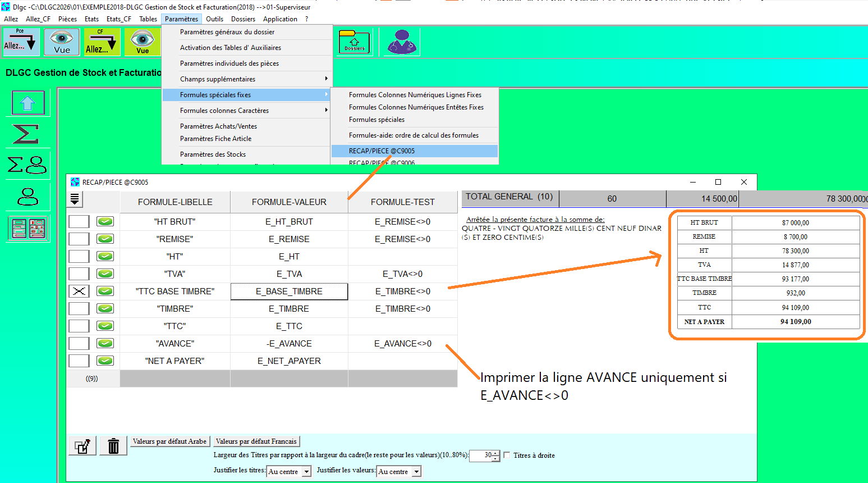Click Valeurs par défaut Arabe button
868x483 pixels.
170,441
